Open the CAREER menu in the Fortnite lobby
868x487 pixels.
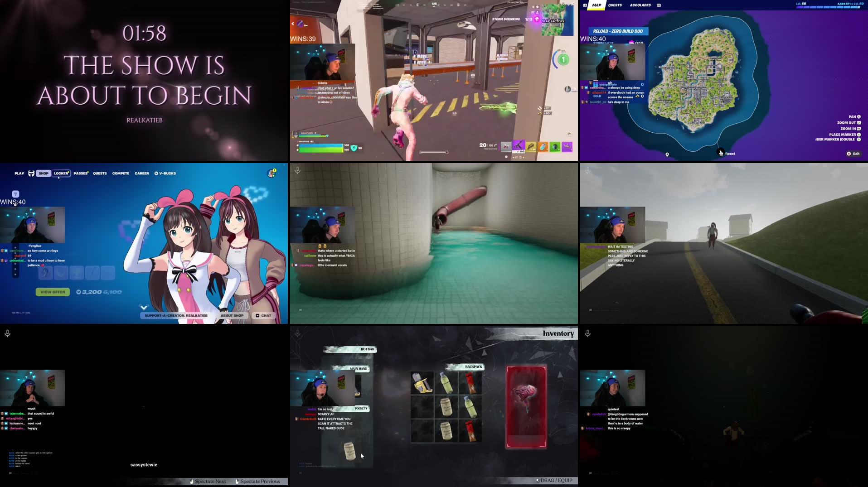point(141,173)
